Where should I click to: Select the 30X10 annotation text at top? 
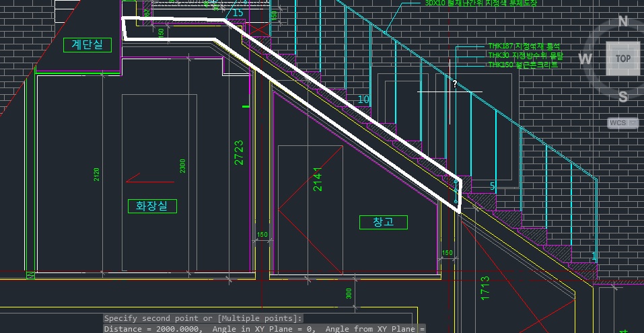(x=480, y=3)
